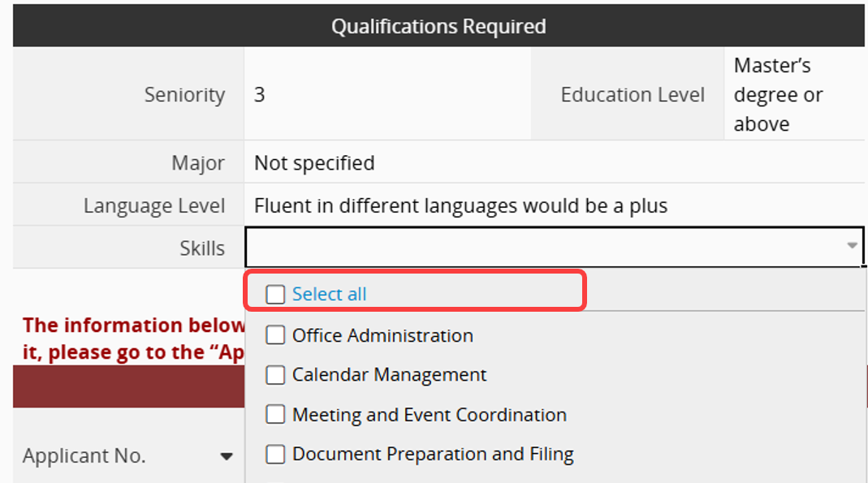The height and width of the screenshot is (483, 868).
Task: Click the Seniority value 3 cell
Action: click(x=260, y=95)
